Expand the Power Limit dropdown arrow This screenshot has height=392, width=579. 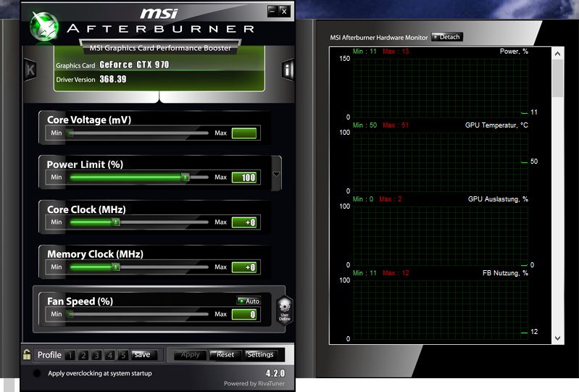click(276, 174)
